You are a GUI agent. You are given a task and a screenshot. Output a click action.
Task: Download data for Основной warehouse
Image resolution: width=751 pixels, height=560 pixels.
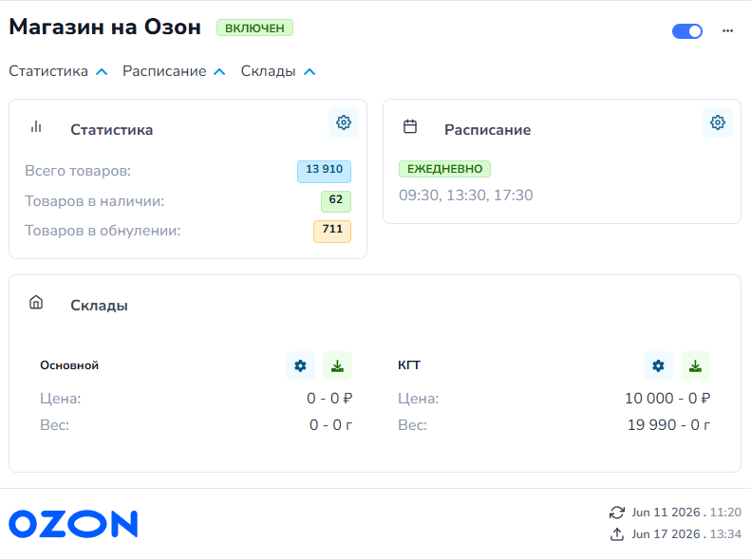[x=337, y=366]
